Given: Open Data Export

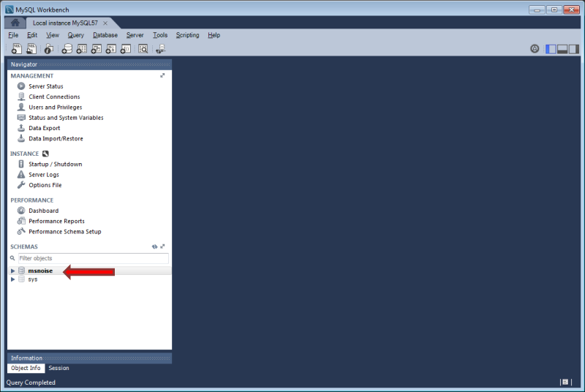Looking at the screenshot, I should tap(45, 128).
